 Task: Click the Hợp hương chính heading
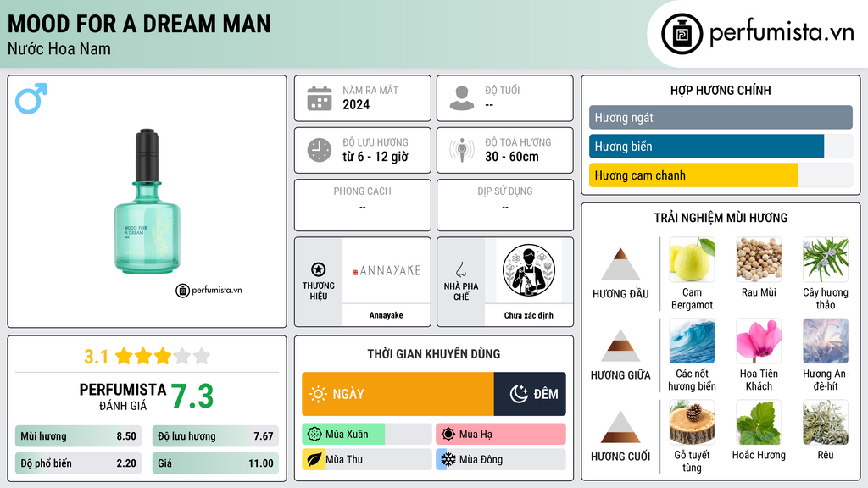click(x=721, y=90)
